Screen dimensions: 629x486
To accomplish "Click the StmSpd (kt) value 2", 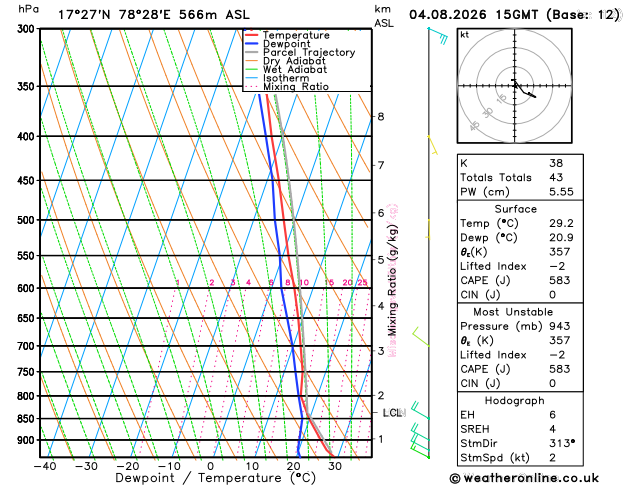I will (553, 458).
